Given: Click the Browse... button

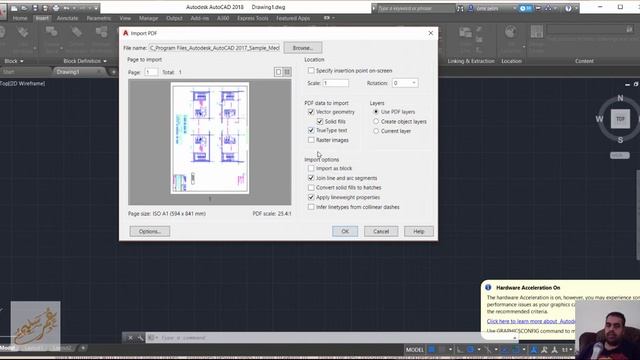Looking at the screenshot, I should [303, 48].
